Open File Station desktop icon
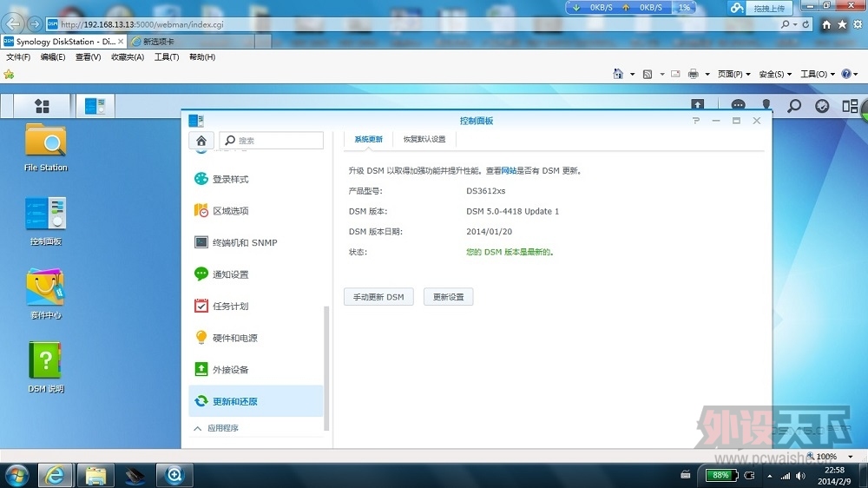The height and width of the screenshot is (488, 868). click(x=46, y=148)
